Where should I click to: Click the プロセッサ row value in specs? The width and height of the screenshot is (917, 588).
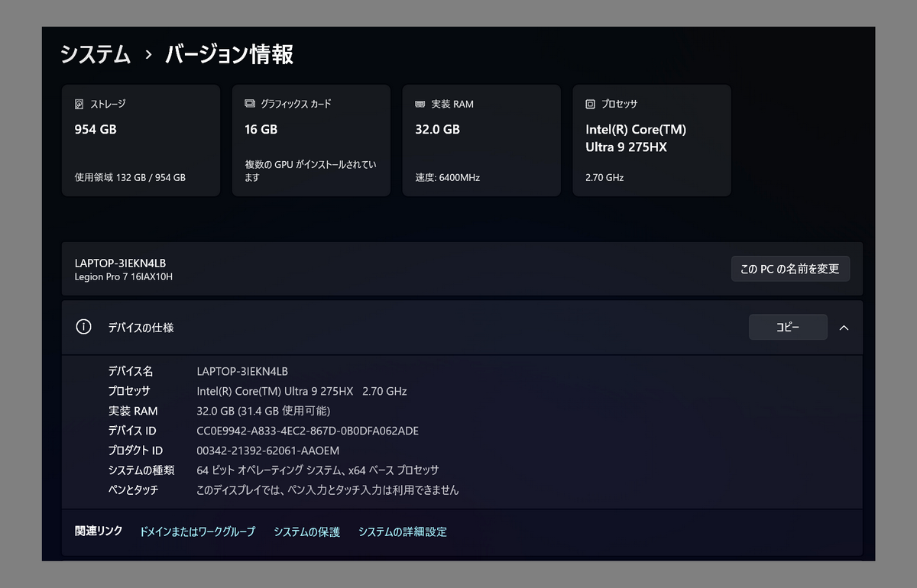(302, 391)
